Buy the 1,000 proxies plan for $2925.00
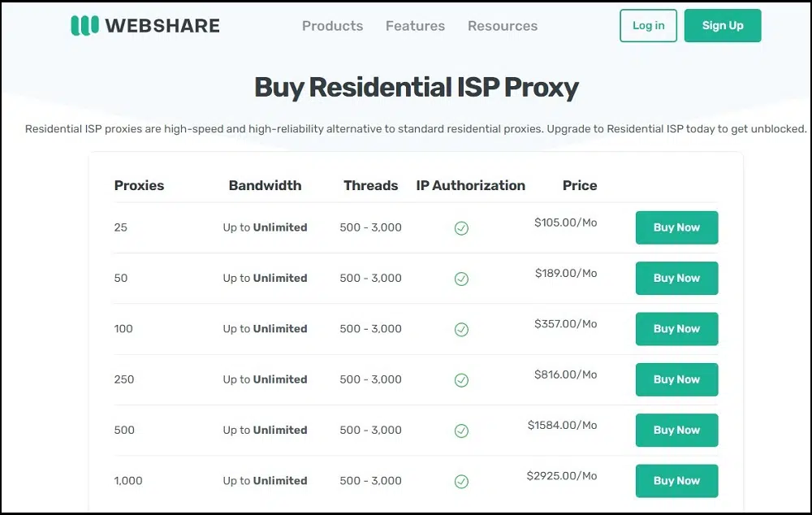 pyautogui.click(x=676, y=481)
